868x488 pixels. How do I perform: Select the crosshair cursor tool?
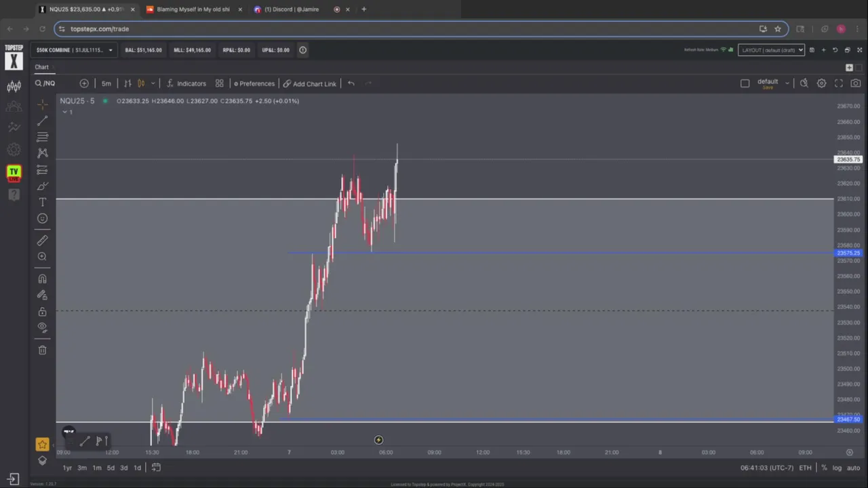[42, 104]
